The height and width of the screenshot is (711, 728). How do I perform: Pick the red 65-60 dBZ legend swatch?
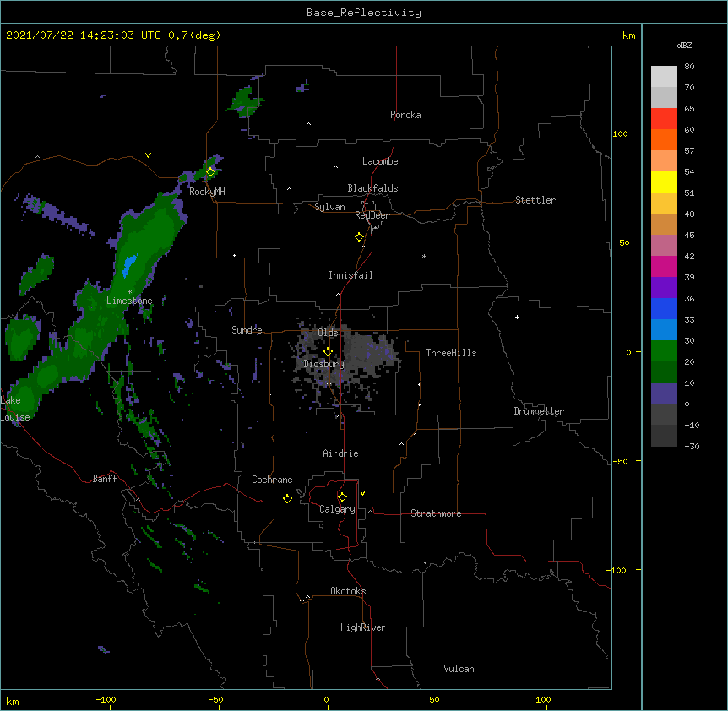click(664, 118)
